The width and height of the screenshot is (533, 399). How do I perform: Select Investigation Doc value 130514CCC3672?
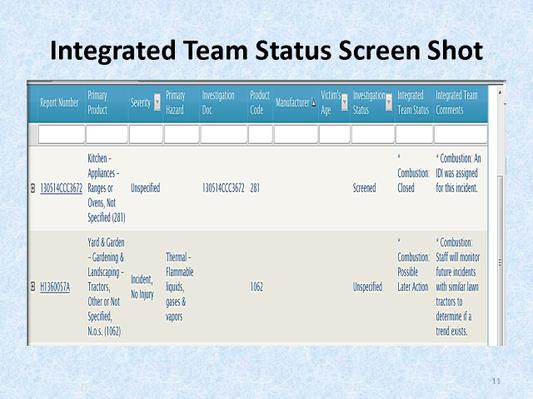[223, 188]
